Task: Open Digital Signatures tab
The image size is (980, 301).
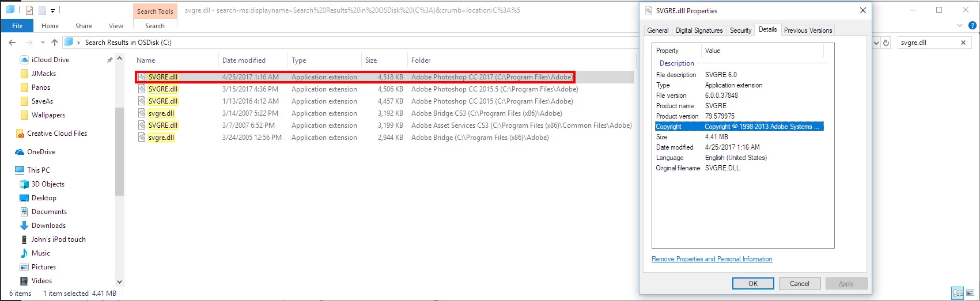Action: [699, 31]
